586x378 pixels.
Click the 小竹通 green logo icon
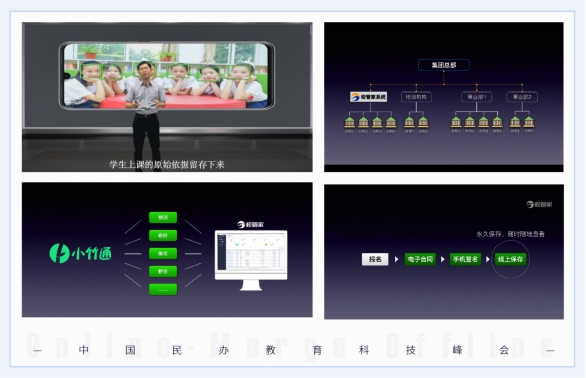(59, 253)
